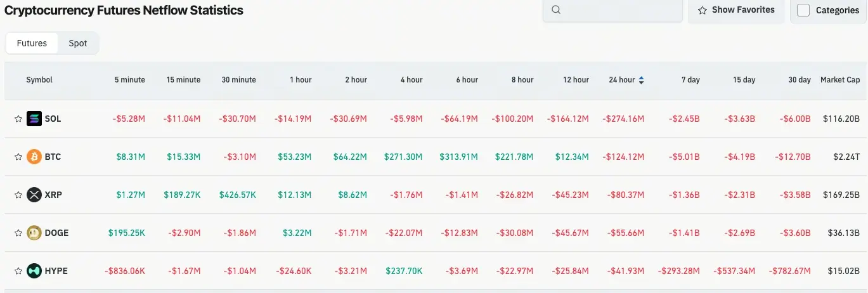
Task: Sort by the 8 hour column header
Action: click(x=522, y=80)
